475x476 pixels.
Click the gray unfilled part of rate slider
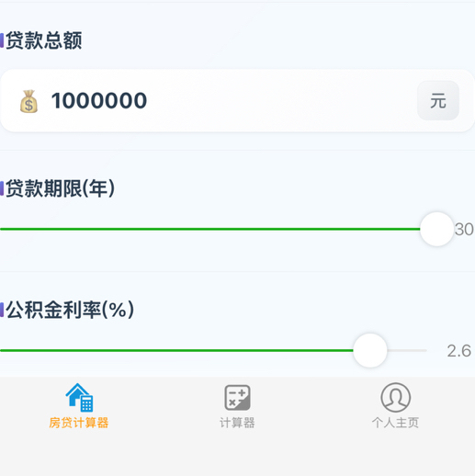coord(407,350)
